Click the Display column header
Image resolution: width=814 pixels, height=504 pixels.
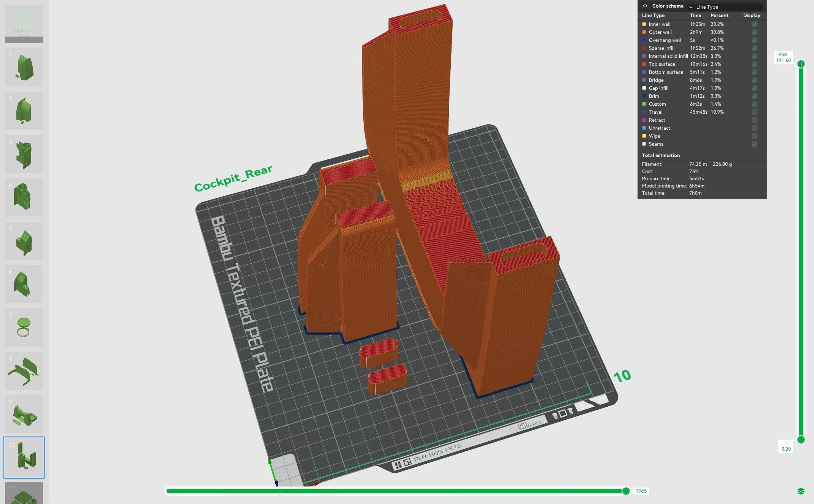(751, 16)
